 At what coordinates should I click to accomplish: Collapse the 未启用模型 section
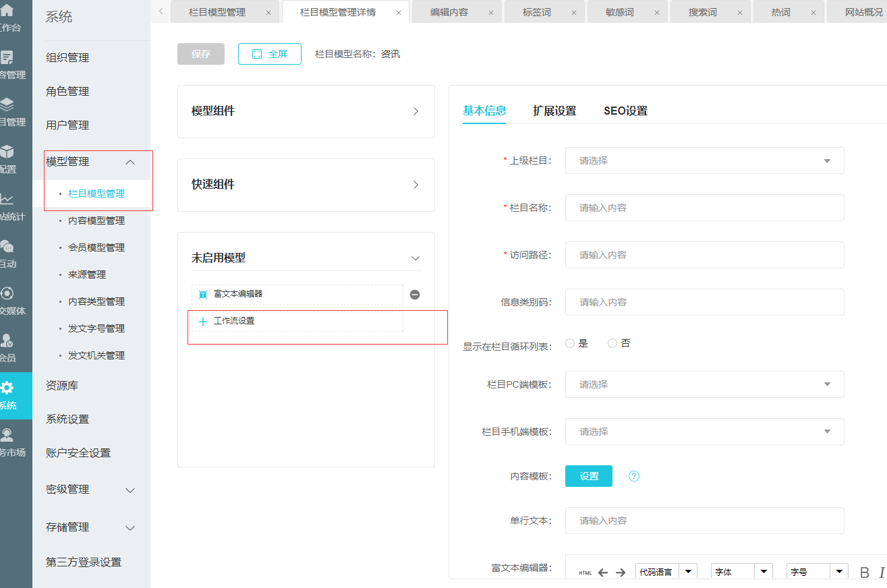click(x=416, y=258)
